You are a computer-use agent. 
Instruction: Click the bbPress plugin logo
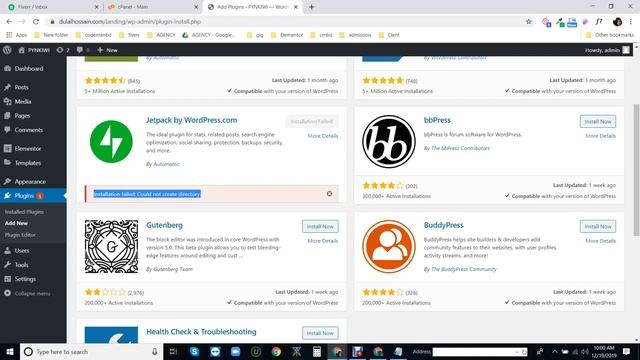[x=389, y=142]
